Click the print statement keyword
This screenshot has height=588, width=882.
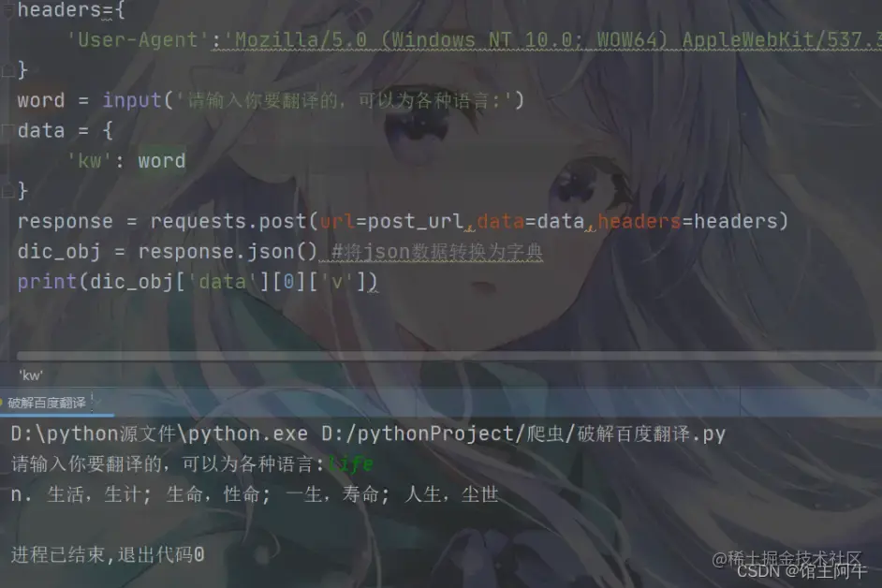(47, 282)
